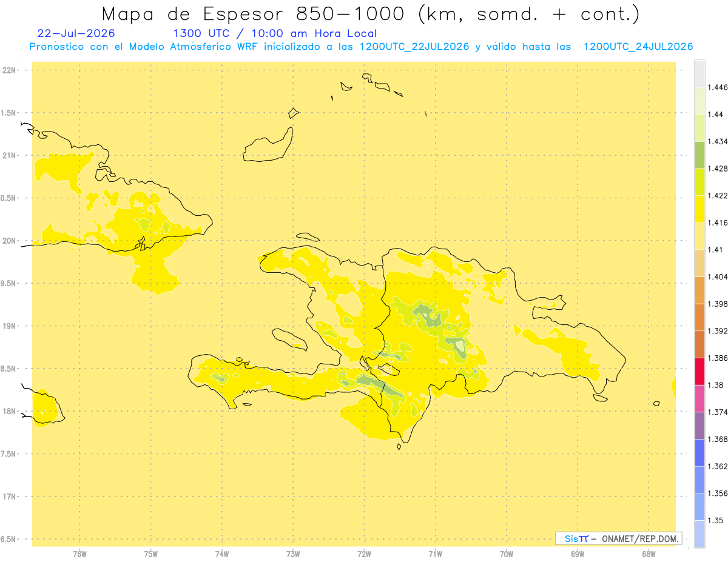
Task: Click the legend value 1.44
Action: coord(716,115)
